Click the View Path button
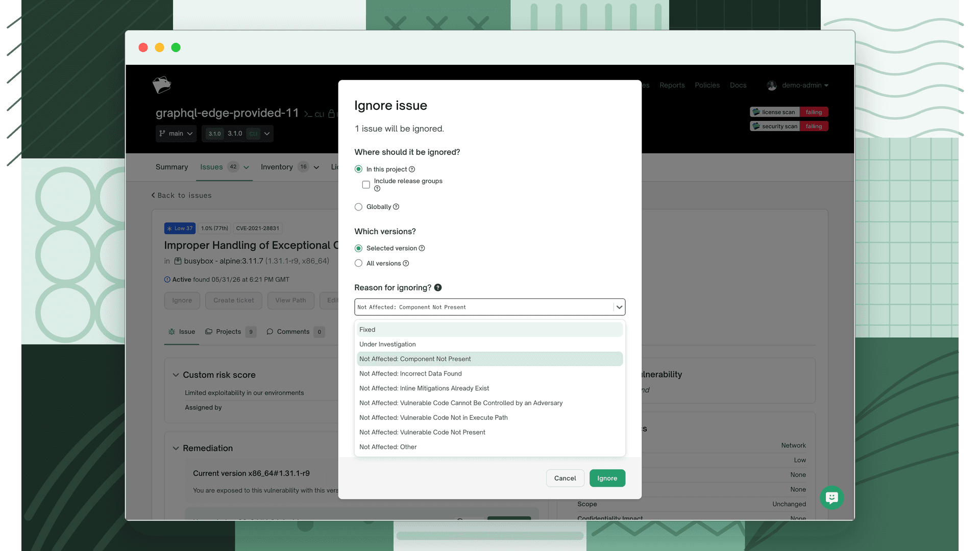The height and width of the screenshot is (551, 980). pos(290,300)
